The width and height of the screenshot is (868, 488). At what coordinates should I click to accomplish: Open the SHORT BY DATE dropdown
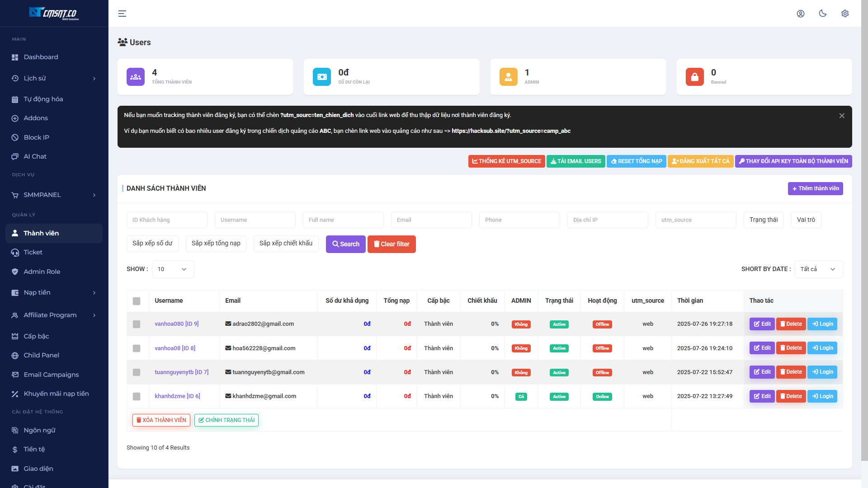819,269
